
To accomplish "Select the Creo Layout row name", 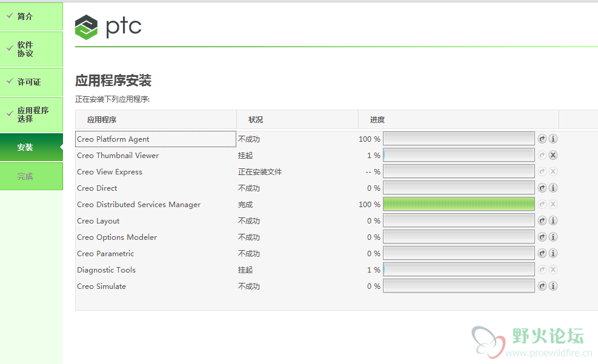I will coord(98,221).
